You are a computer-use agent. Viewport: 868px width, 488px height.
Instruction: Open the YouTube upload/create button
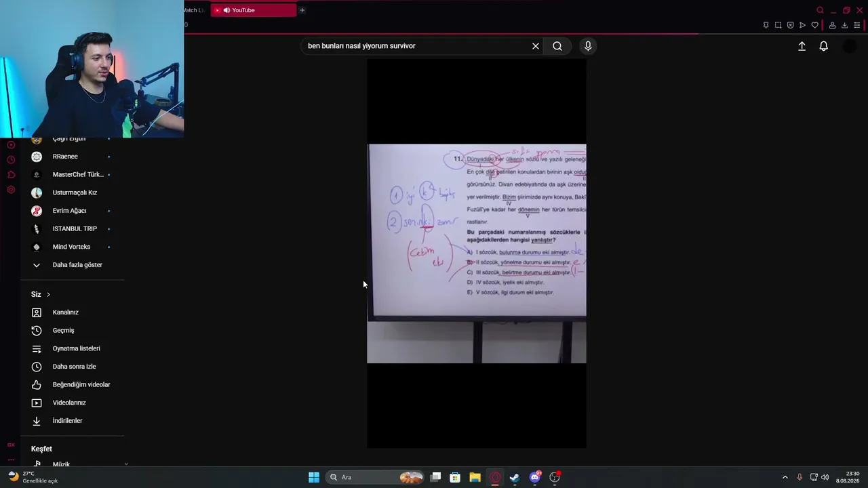click(x=802, y=46)
